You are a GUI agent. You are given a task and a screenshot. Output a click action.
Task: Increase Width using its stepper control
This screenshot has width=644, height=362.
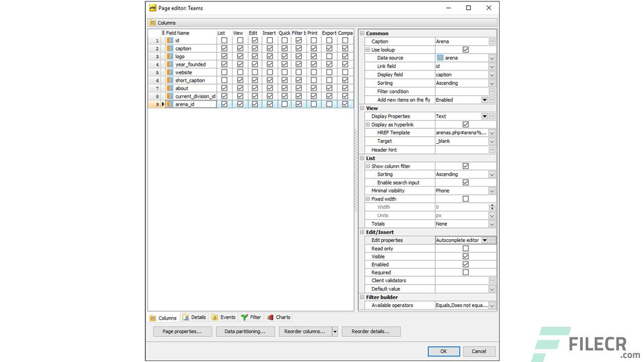492,205
